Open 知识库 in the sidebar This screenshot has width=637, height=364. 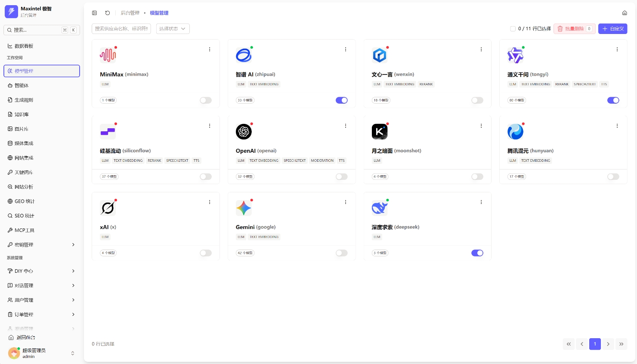[x=22, y=114]
